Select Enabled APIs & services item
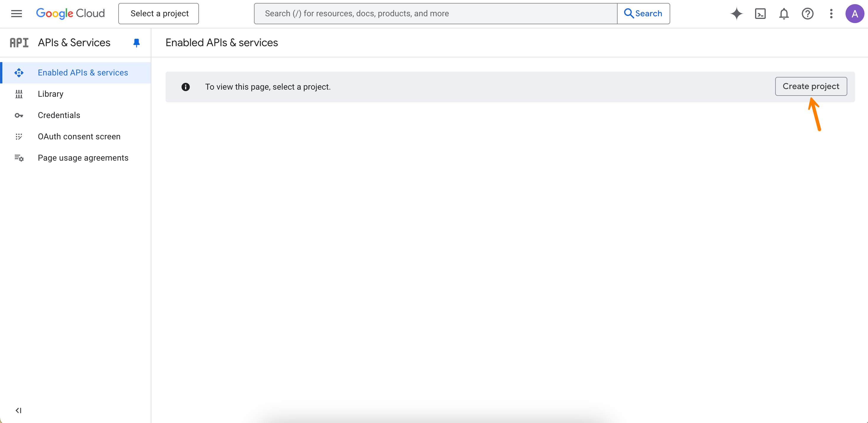868x423 pixels. pyautogui.click(x=82, y=72)
